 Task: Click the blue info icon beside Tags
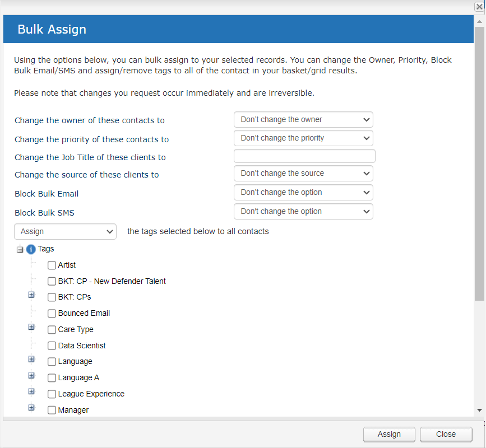point(31,249)
